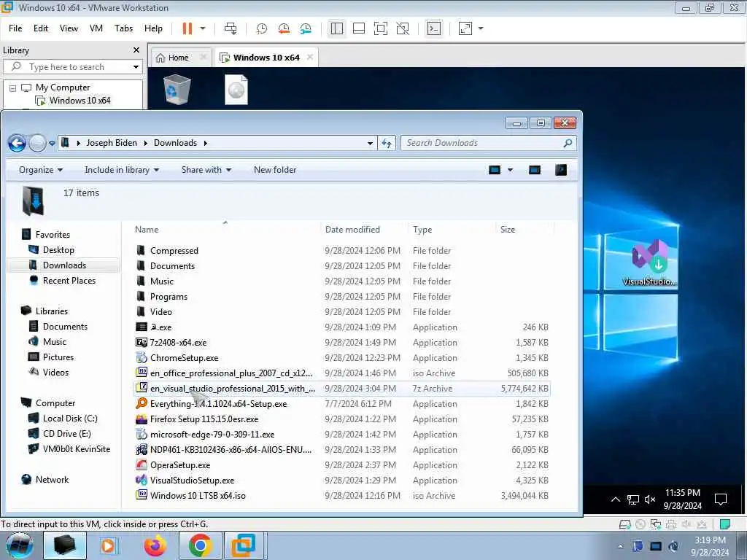Click the Unity mode icon
Image resolution: width=747 pixels, height=560 pixels.
[403, 28]
